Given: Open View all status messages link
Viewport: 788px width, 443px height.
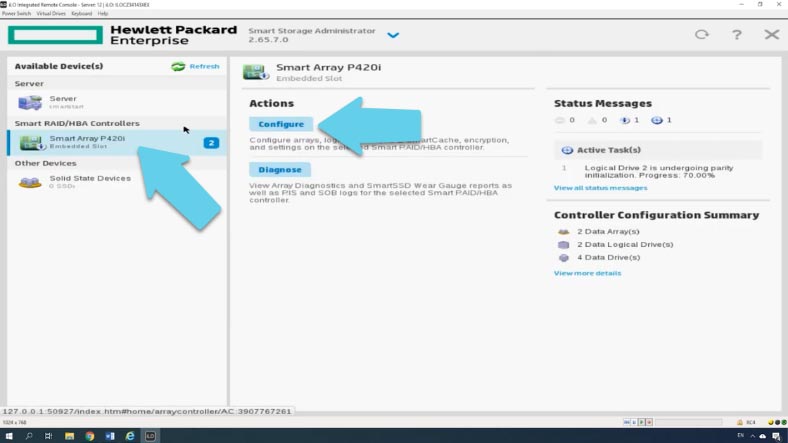Looking at the screenshot, I should pyautogui.click(x=601, y=188).
